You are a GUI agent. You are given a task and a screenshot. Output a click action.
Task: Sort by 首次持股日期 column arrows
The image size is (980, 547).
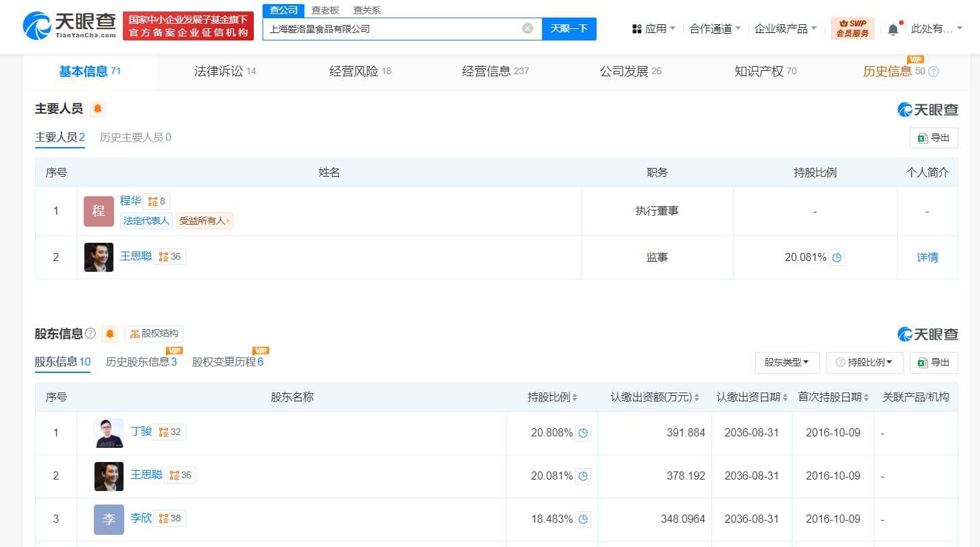pyautogui.click(x=865, y=398)
